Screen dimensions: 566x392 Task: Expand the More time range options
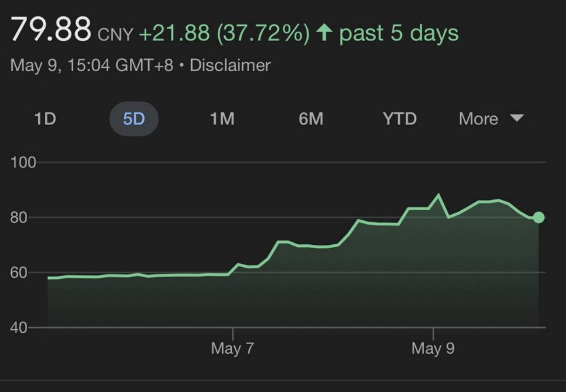pyautogui.click(x=479, y=119)
